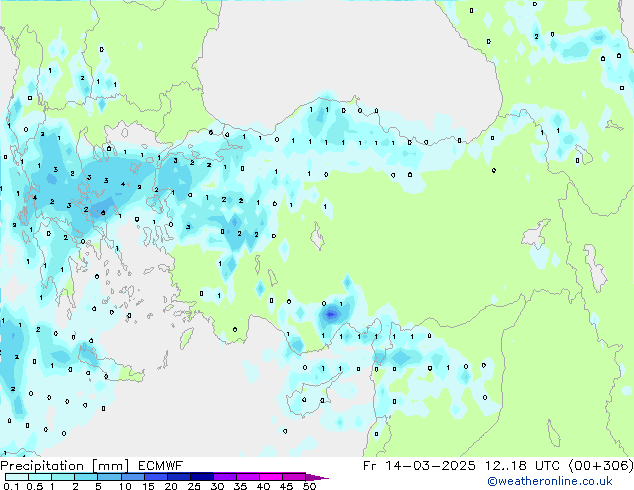The height and width of the screenshot is (490, 634).
Task: Click the '50' legend scale label
Action: coord(309,486)
